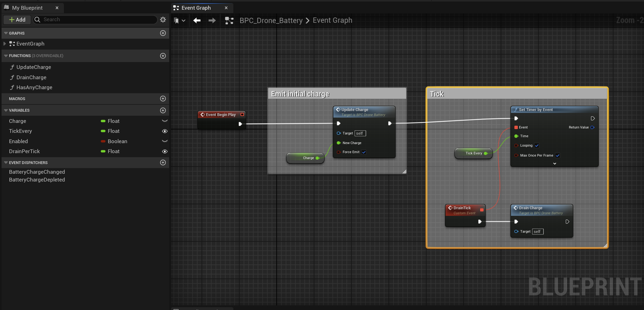The width and height of the screenshot is (644, 310).
Task: Close the My Blueprint tab
Action: (x=57, y=8)
